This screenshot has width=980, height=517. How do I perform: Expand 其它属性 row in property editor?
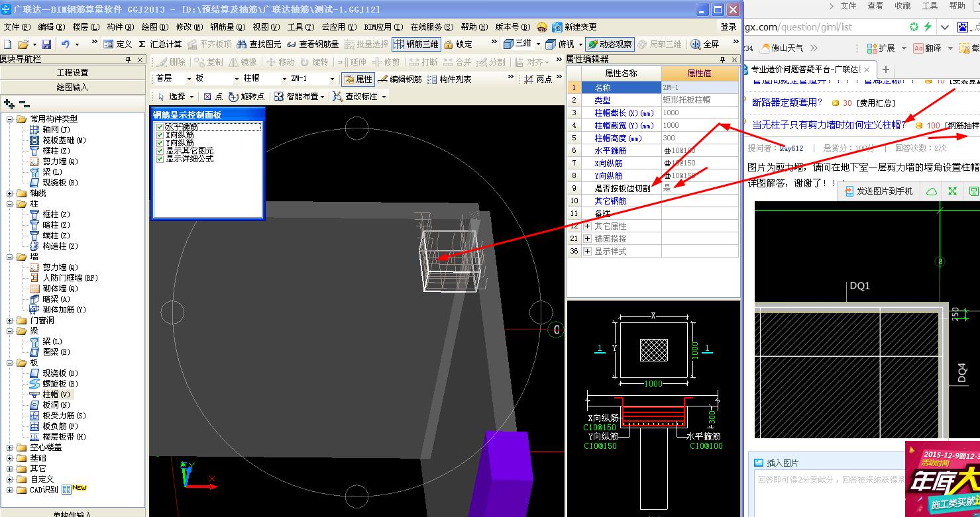[x=587, y=226]
